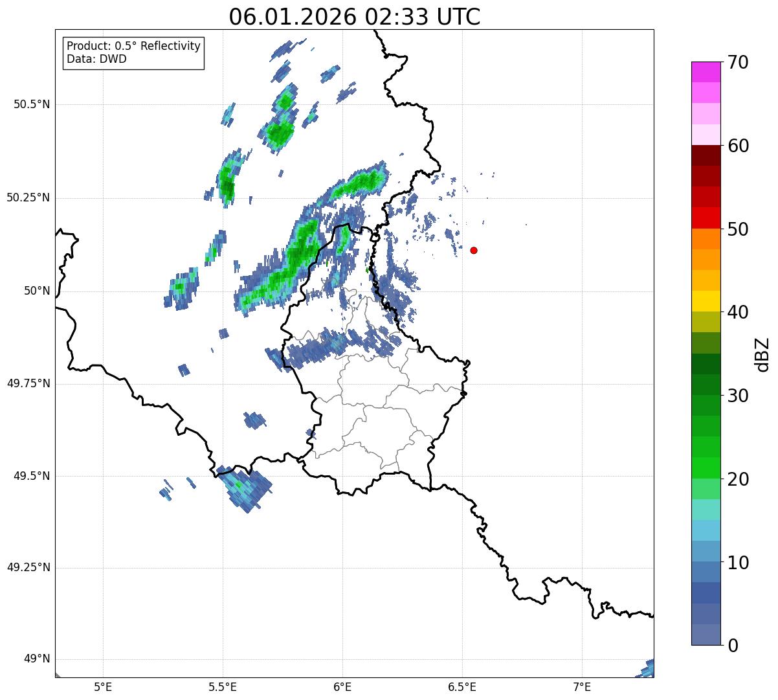Click the magenta top colorbar swatch
This screenshot has width=778, height=700.
[x=706, y=72]
